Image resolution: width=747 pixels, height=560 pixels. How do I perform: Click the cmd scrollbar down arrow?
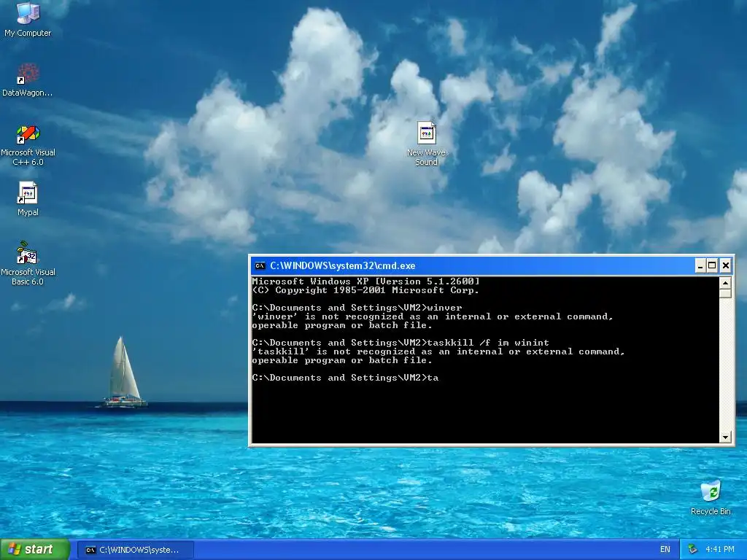pos(726,437)
